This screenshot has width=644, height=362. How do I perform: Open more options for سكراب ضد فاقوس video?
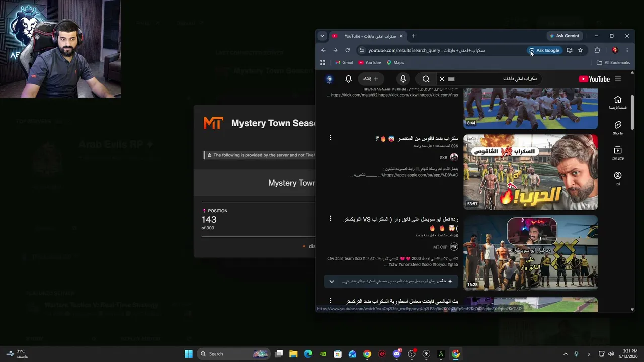coord(330,137)
